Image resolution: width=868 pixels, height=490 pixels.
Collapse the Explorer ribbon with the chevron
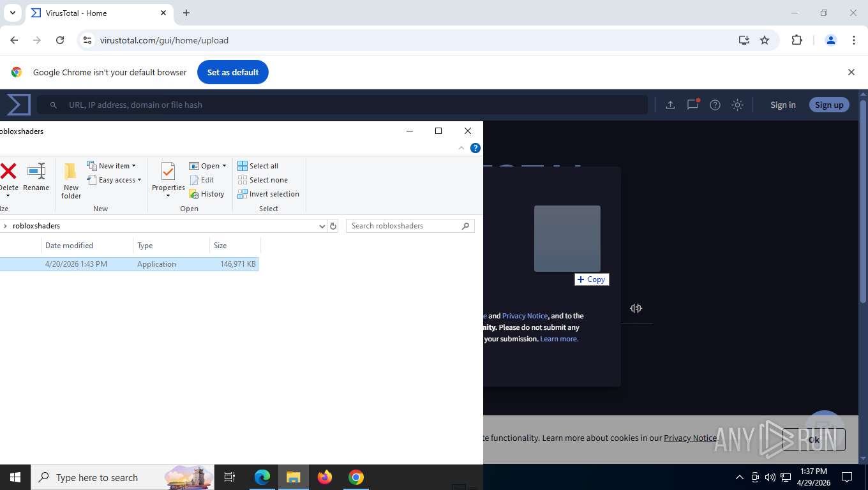click(461, 148)
